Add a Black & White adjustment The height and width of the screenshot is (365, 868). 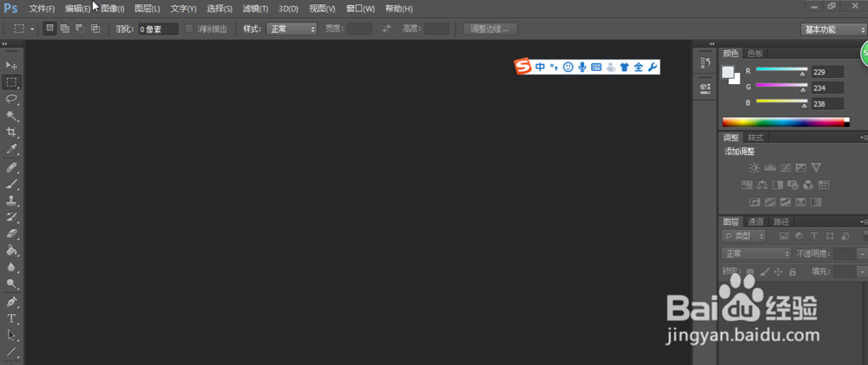pos(777,185)
